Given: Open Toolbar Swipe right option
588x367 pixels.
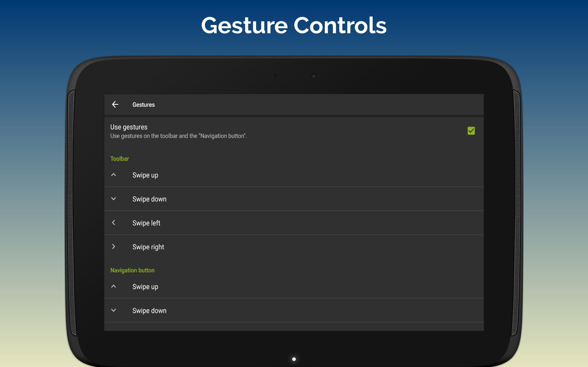Looking at the screenshot, I should [x=148, y=247].
